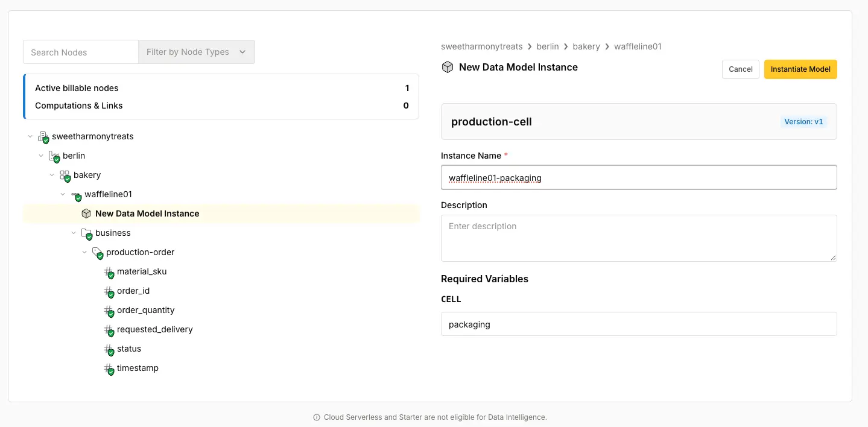Select the material_sku tree item
This screenshot has height=427, width=868.
click(x=142, y=271)
